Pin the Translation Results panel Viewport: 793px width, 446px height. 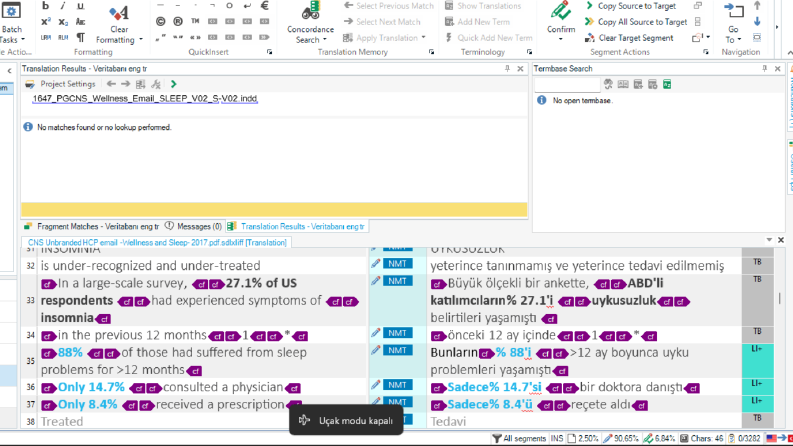507,68
